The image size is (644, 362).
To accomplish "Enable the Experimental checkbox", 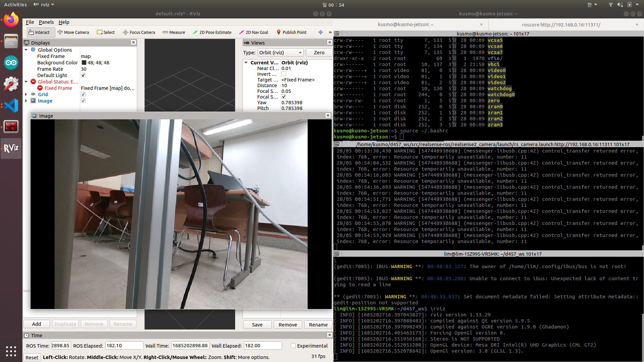I will point(293,346).
